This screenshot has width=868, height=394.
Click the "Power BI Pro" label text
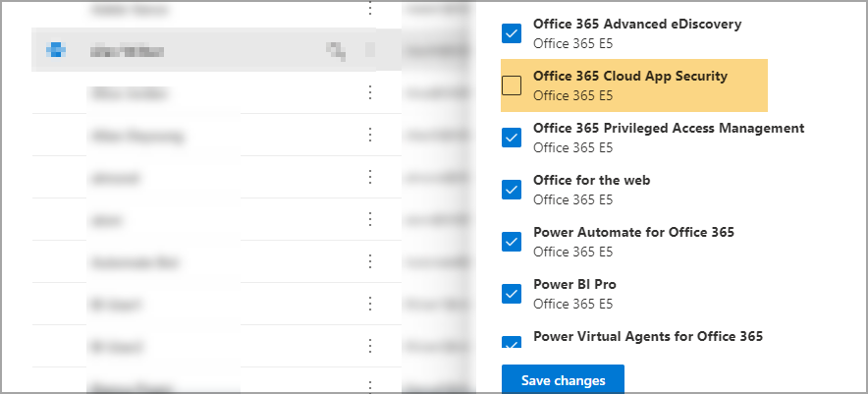click(x=574, y=284)
